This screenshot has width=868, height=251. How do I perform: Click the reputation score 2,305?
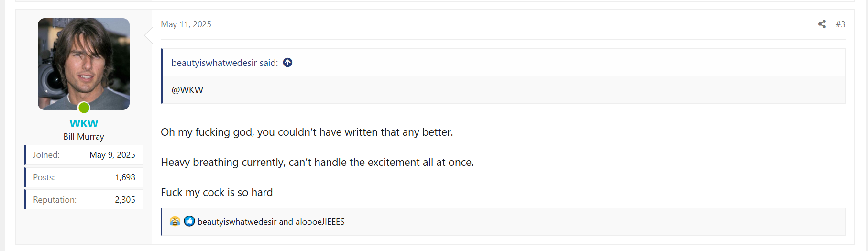[x=125, y=200]
